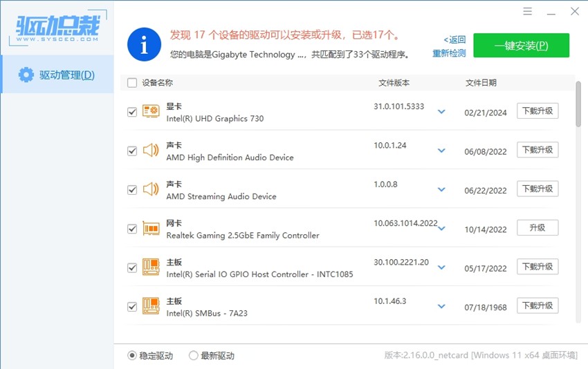The height and width of the screenshot is (369, 588).
Task: Select the 最新驱动 radio option
Action: [194, 355]
